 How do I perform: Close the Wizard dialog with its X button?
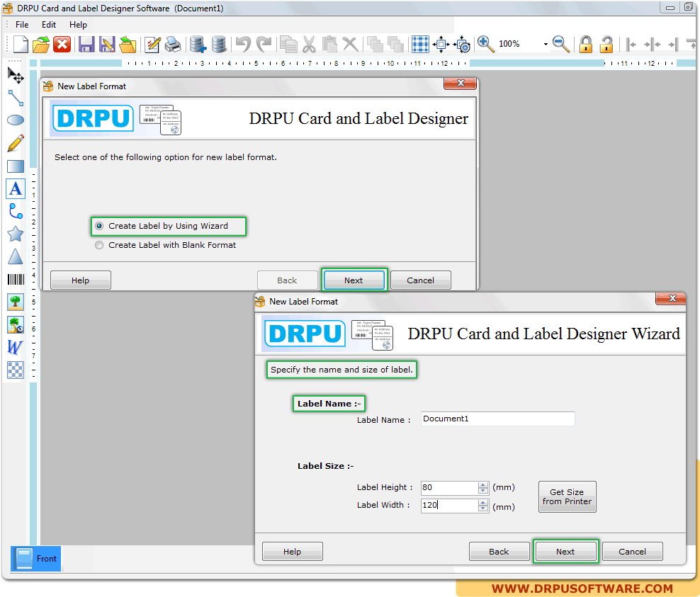click(672, 299)
